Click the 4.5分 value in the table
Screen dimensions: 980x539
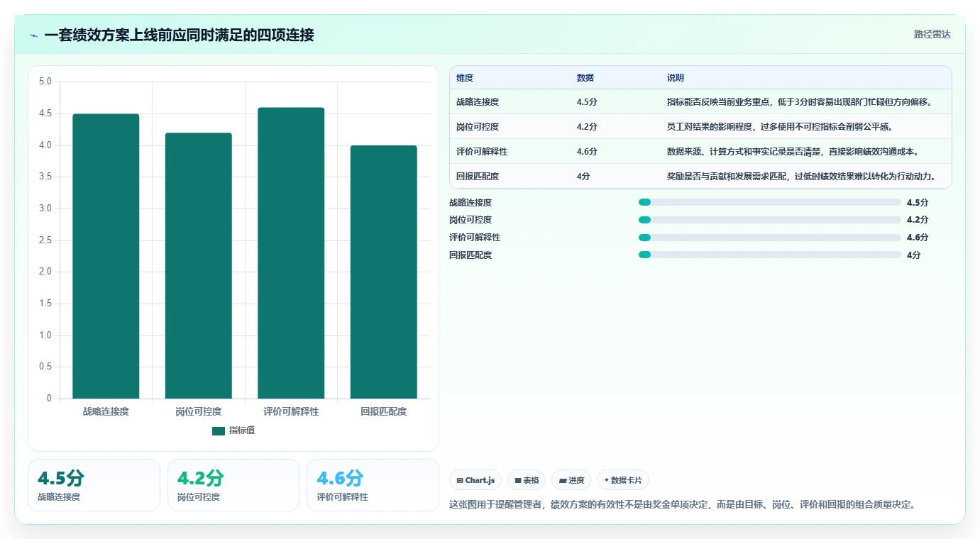(587, 102)
